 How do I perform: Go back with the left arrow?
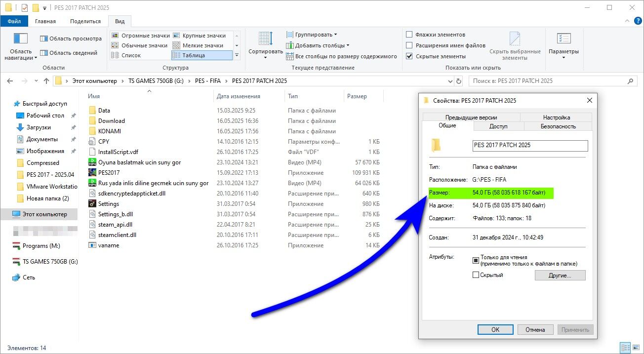pyautogui.click(x=10, y=81)
